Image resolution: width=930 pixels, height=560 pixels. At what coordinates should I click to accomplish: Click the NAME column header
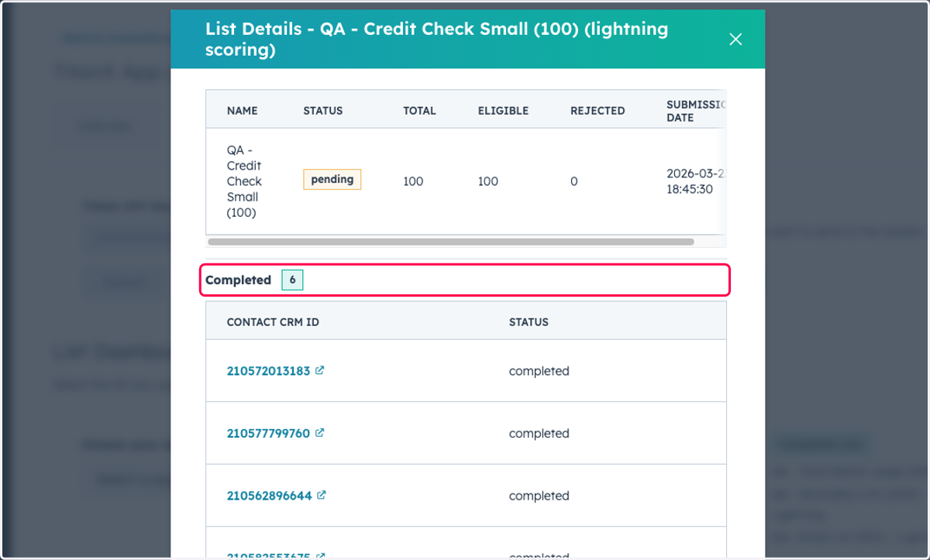point(242,111)
